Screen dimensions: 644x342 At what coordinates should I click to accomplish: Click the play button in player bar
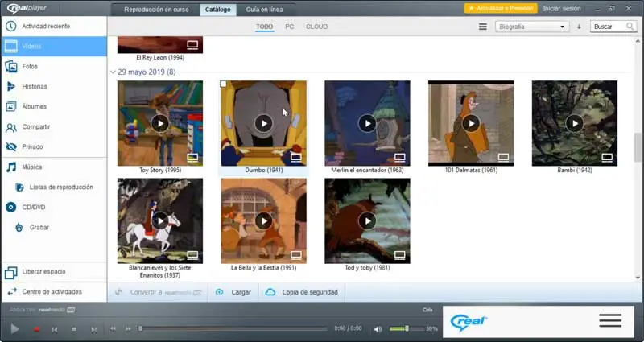point(14,329)
